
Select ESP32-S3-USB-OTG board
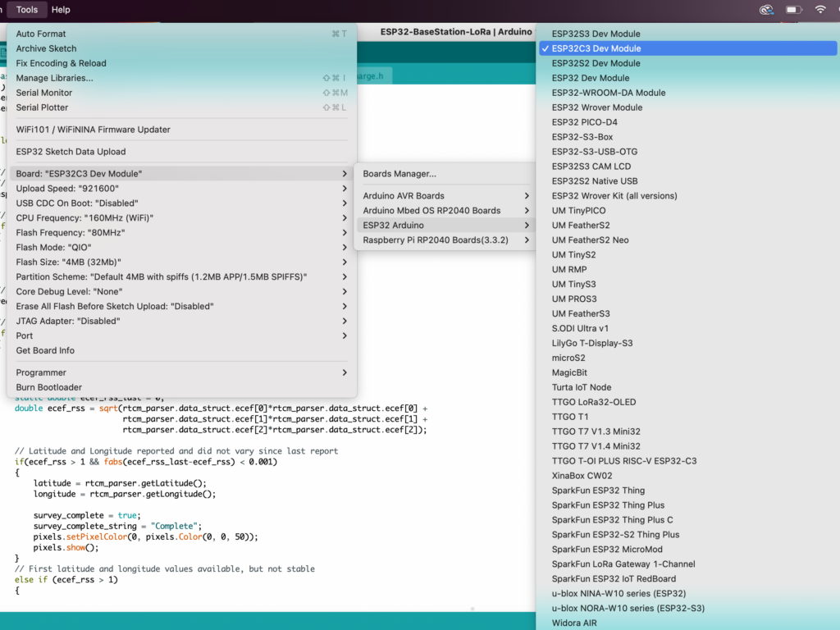pyautogui.click(x=688, y=152)
